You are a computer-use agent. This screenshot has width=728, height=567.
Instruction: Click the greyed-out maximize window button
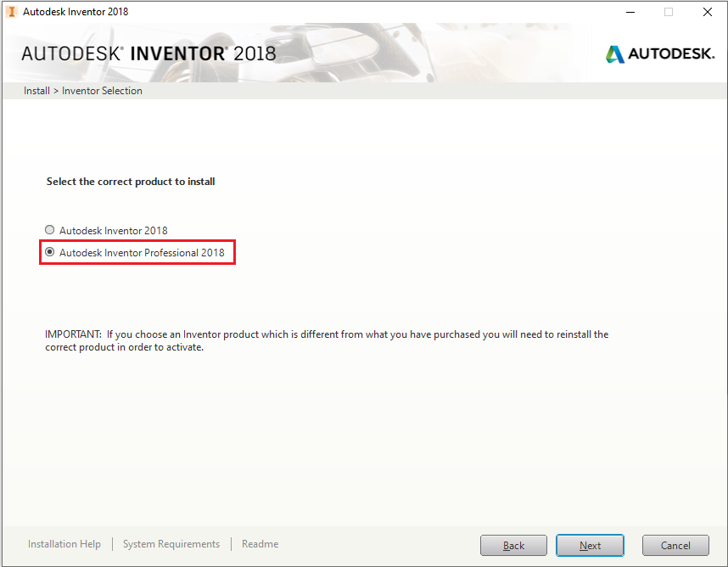point(669,12)
